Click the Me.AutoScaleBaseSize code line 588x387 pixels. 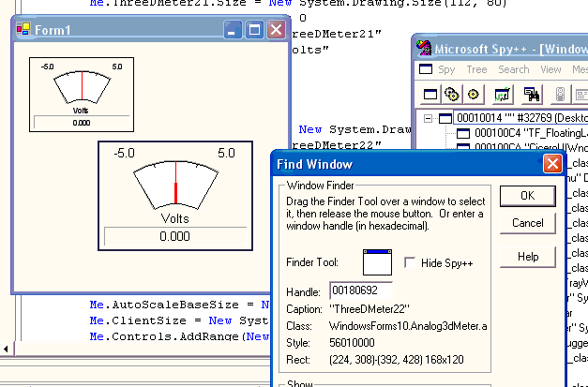(x=179, y=305)
